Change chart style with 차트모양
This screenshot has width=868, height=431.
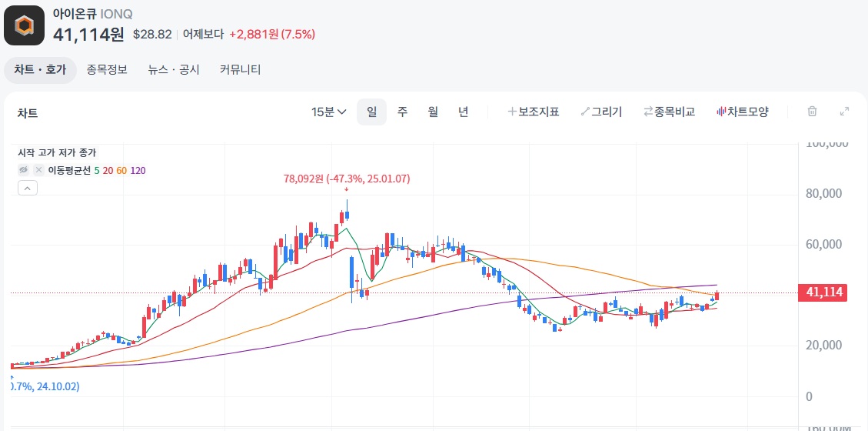(743, 112)
